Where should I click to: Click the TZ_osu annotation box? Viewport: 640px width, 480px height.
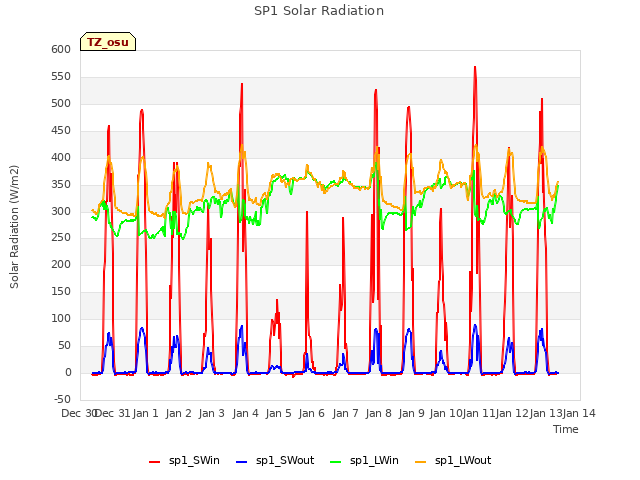tap(108, 42)
